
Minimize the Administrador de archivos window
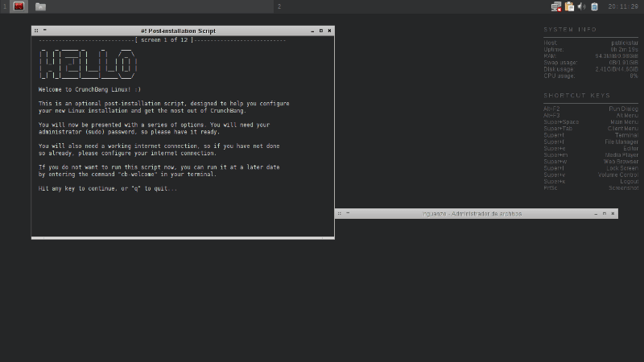click(x=596, y=214)
